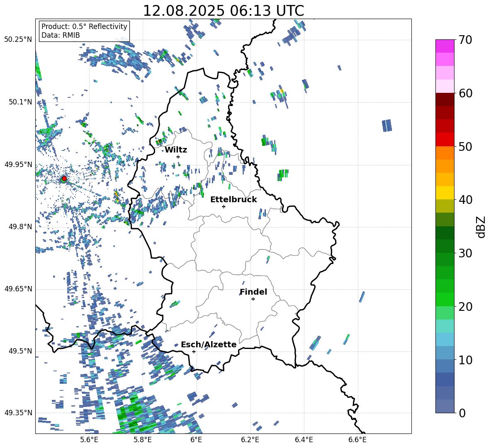Screen dimensions: 491x448
Task: Click the bright red colorbar segment above 50
Action: (x=445, y=139)
